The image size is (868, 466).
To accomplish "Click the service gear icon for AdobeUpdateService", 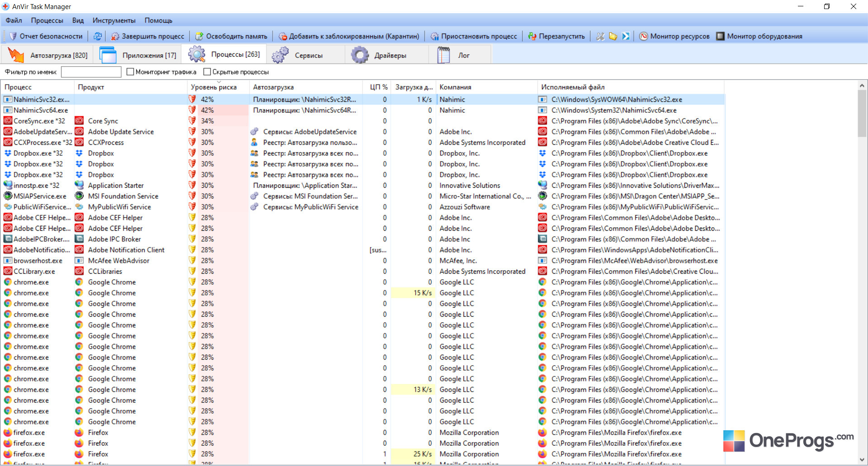I will pos(255,132).
